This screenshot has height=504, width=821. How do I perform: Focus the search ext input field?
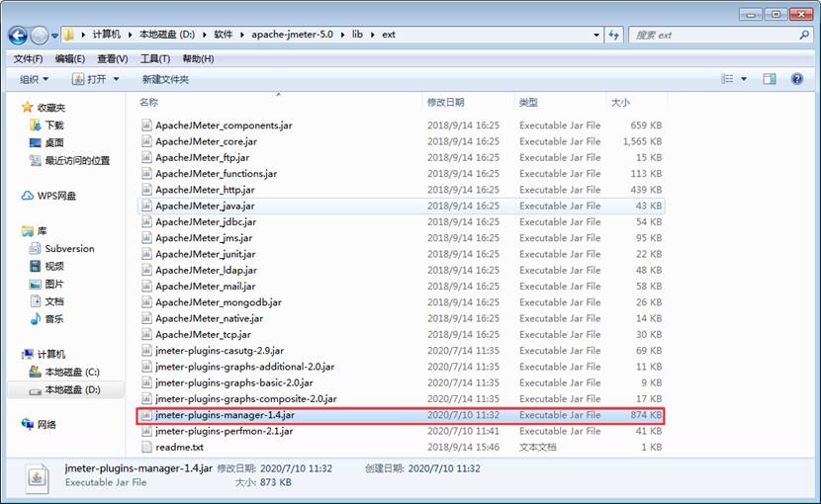[715, 35]
